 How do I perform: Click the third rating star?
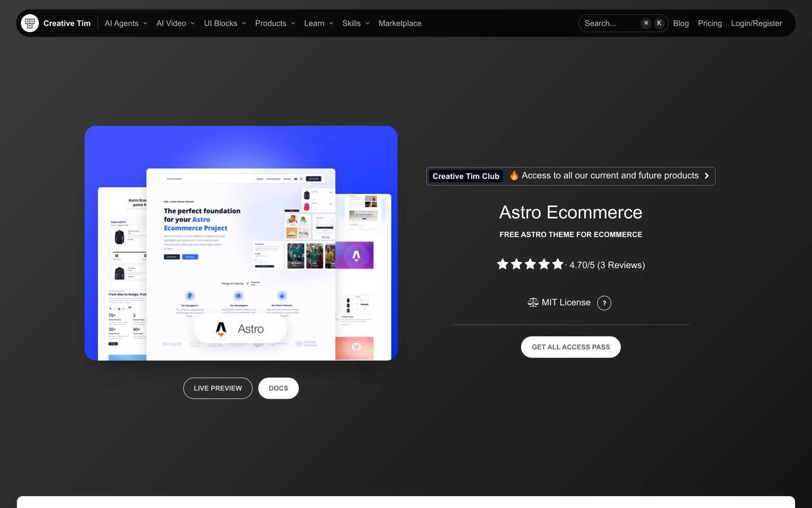[x=530, y=264]
